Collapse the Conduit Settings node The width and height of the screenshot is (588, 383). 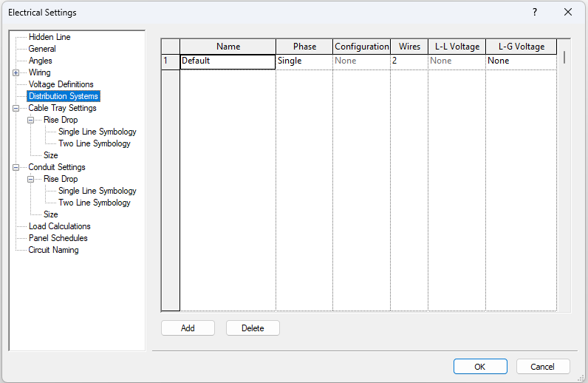coord(16,167)
